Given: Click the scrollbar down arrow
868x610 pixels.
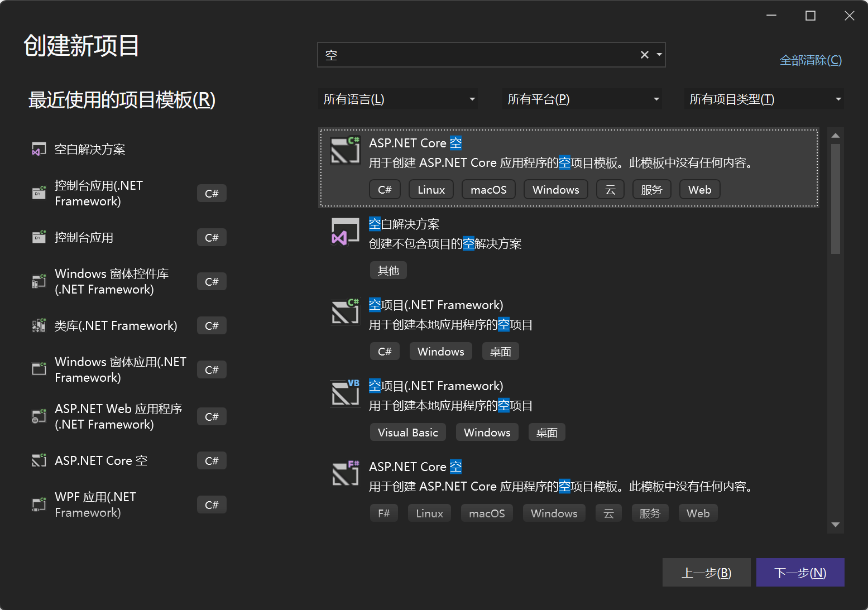Looking at the screenshot, I should click(x=835, y=525).
